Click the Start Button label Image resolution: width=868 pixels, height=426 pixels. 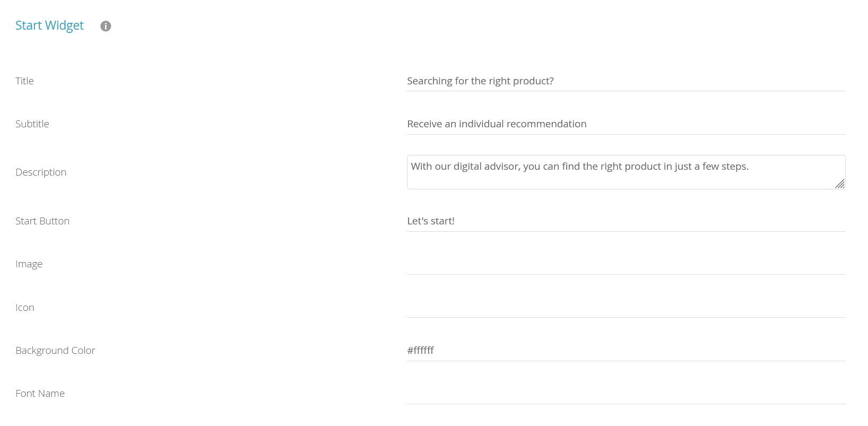pos(42,221)
